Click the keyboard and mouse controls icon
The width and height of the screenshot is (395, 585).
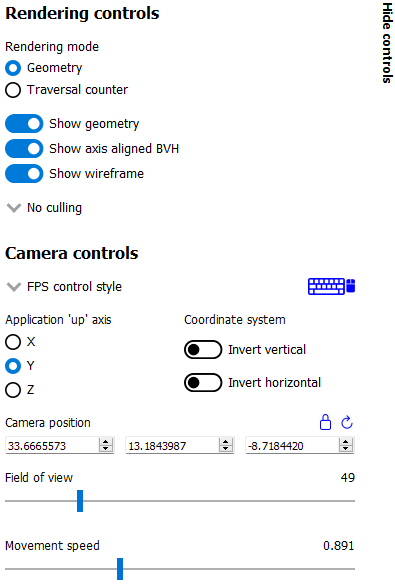click(331, 286)
